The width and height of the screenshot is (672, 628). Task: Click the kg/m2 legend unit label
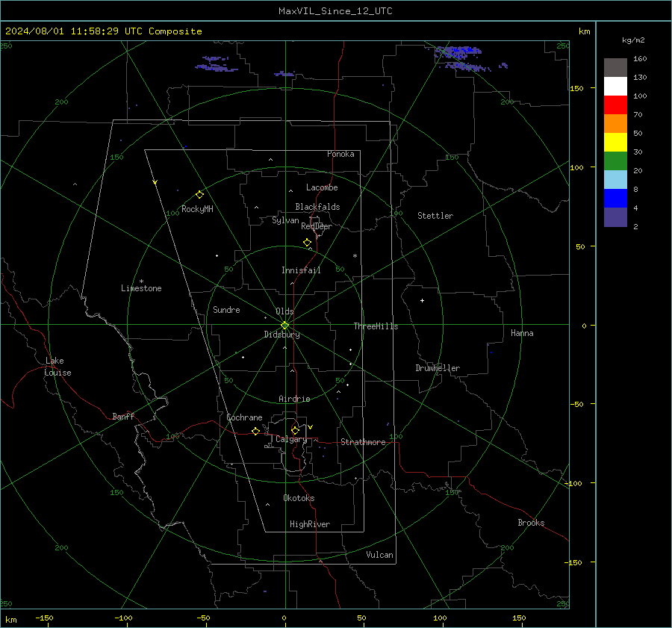(x=633, y=40)
